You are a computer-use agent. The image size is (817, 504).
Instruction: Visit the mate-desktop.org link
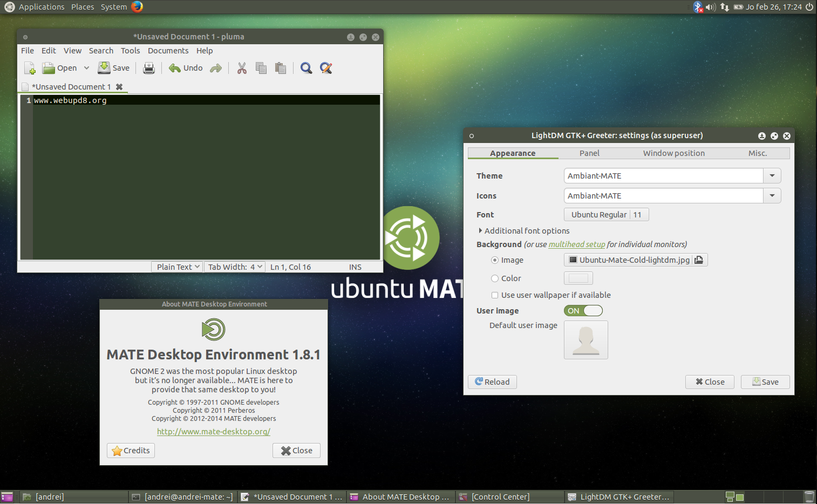pyautogui.click(x=213, y=431)
